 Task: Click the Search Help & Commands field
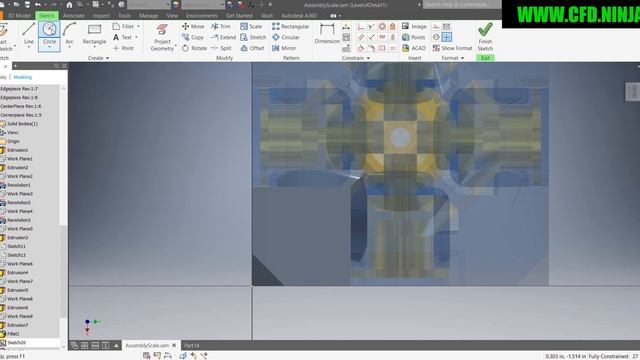pos(461,4)
